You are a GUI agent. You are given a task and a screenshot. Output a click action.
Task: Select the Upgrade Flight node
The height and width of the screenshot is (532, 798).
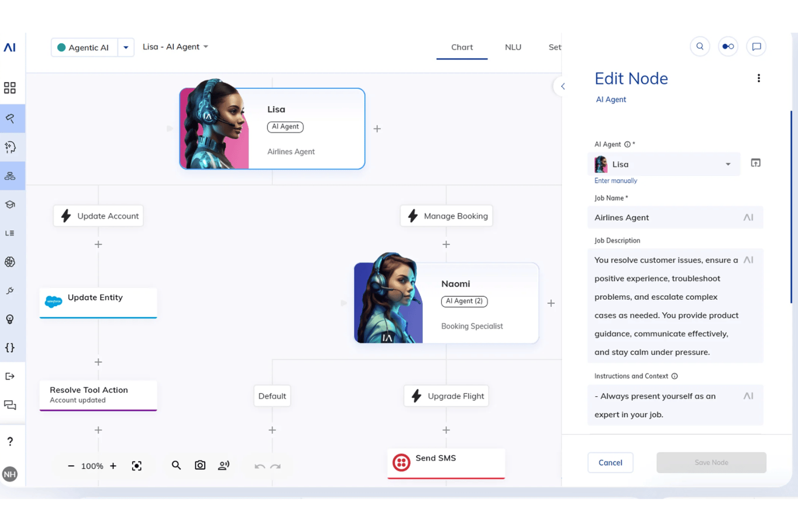point(446,396)
